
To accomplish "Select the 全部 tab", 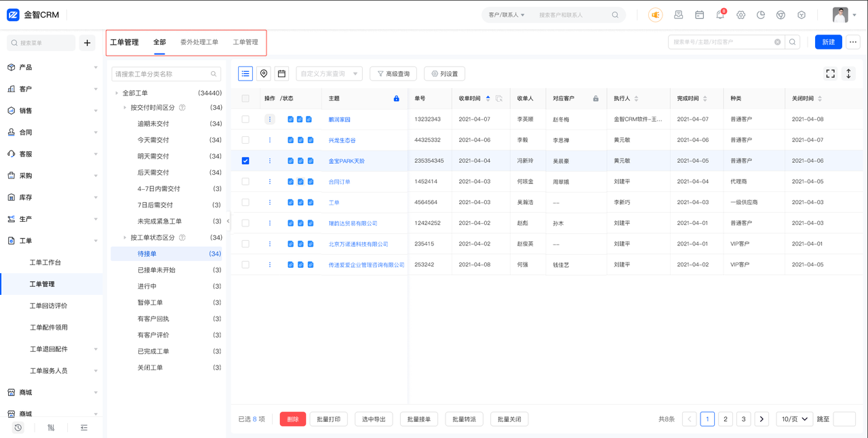I will click(159, 42).
